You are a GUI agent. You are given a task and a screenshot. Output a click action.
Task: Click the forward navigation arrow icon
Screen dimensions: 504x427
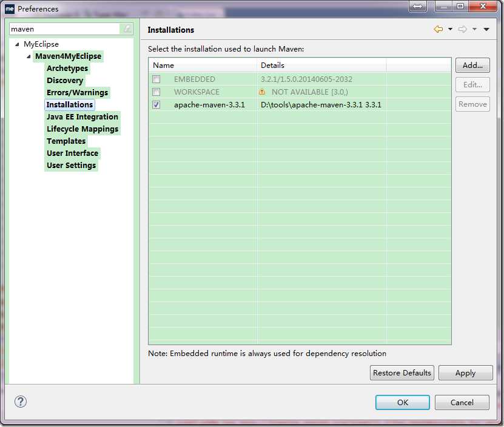click(462, 29)
